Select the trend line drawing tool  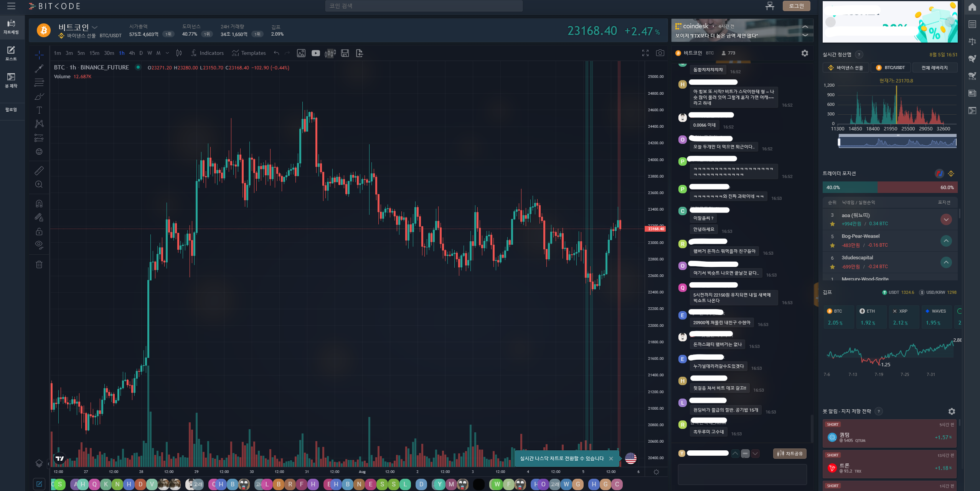(39, 69)
